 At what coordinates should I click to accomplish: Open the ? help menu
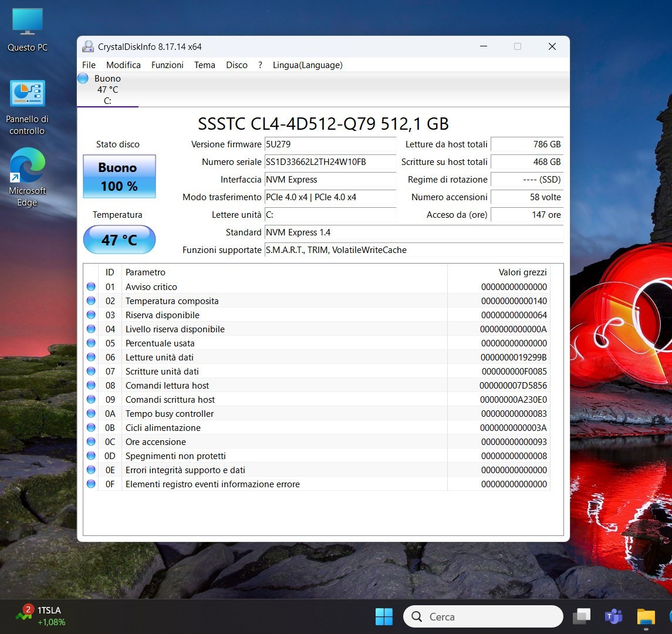pos(260,65)
